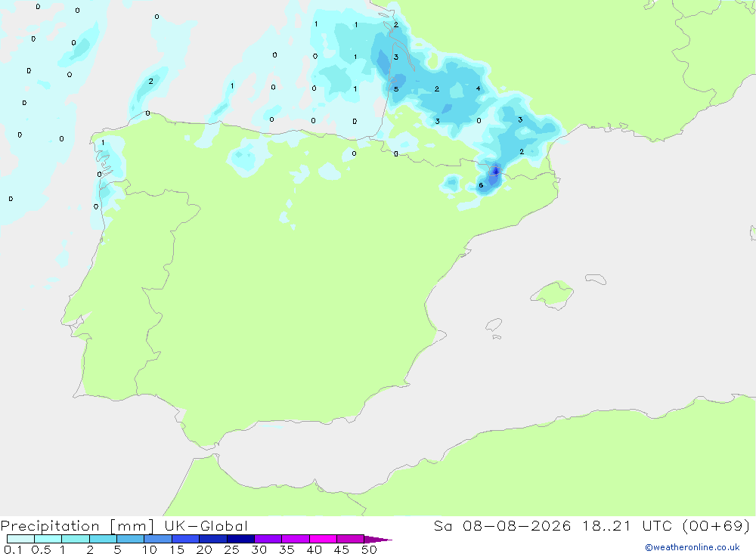Click the 1–2 mm legend swatch

(76, 539)
